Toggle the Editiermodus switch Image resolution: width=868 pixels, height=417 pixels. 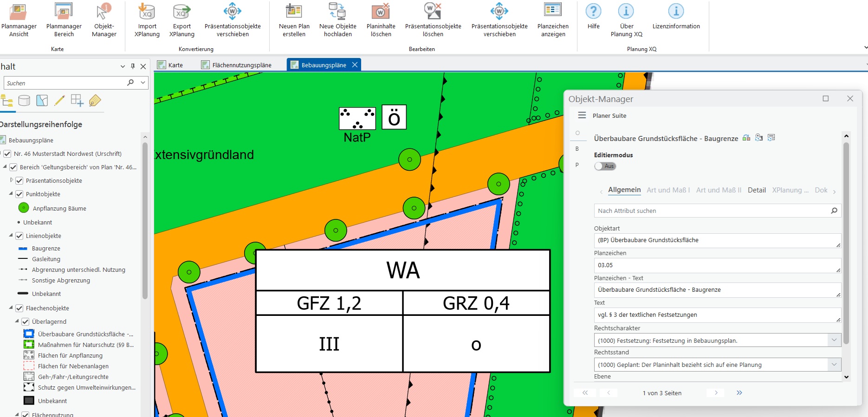click(605, 166)
